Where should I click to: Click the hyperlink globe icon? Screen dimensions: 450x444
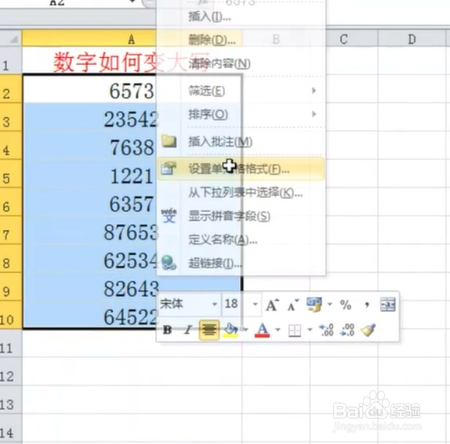click(169, 263)
